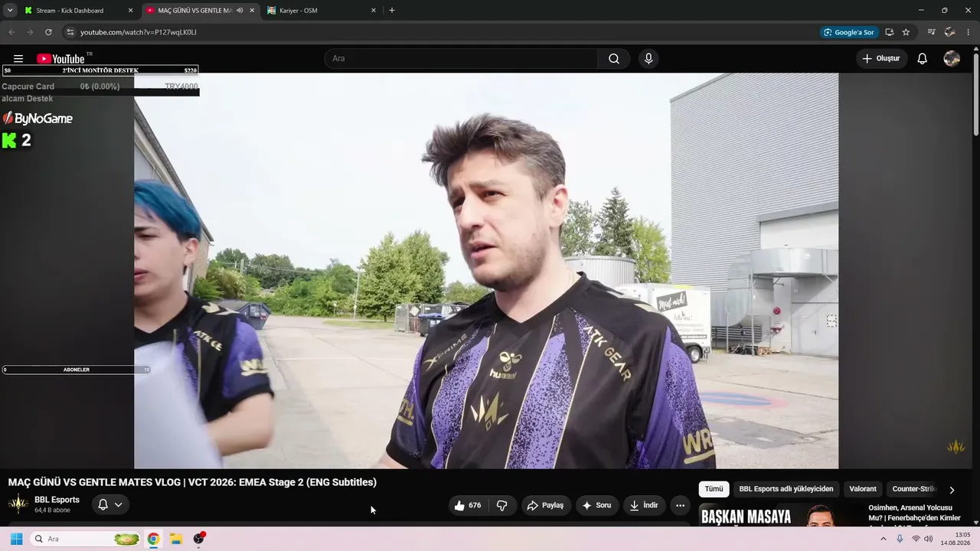Image resolution: width=980 pixels, height=551 pixels.
Task: Open the YouTube guide hamburger menu
Action: [18, 59]
